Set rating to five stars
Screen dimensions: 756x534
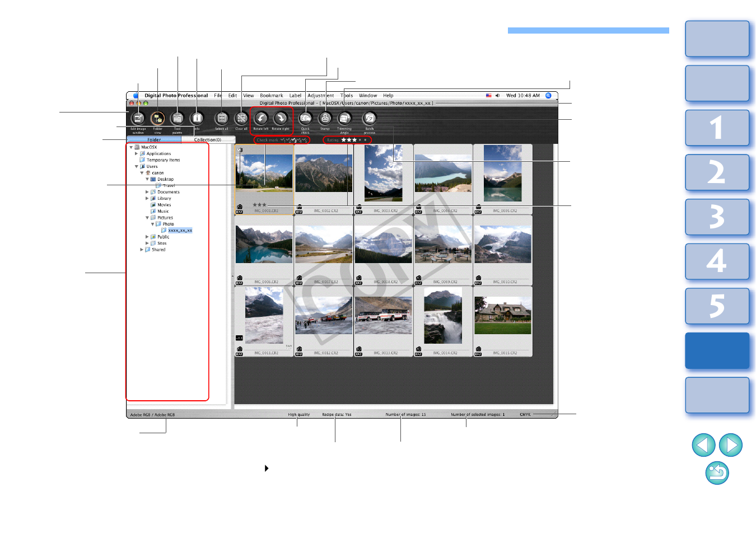tap(366, 140)
